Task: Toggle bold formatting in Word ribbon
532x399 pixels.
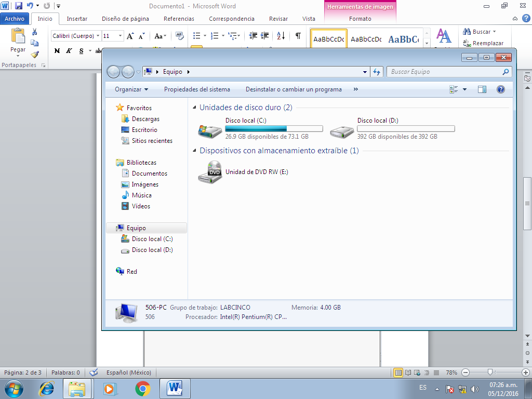Action: click(x=57, y=51)
